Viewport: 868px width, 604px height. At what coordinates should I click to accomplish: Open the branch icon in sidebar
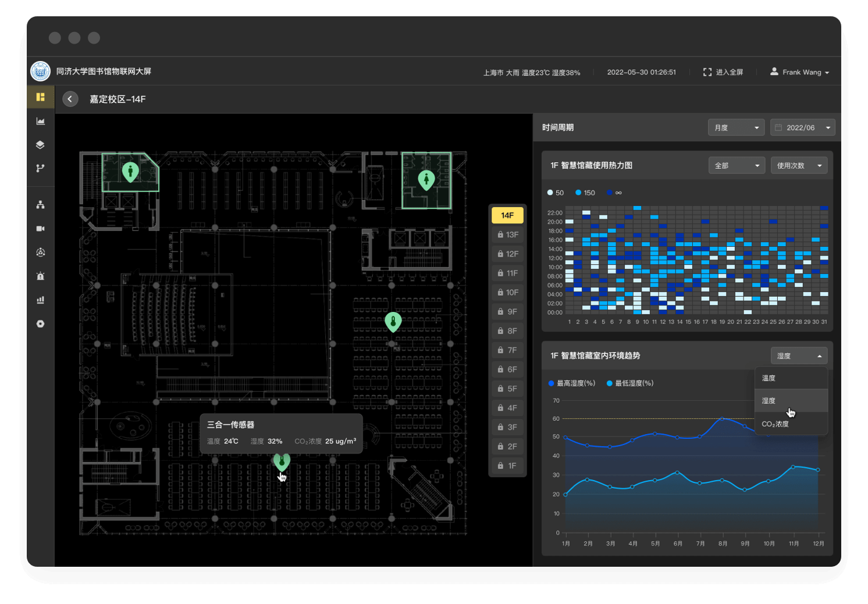point(40,168)
